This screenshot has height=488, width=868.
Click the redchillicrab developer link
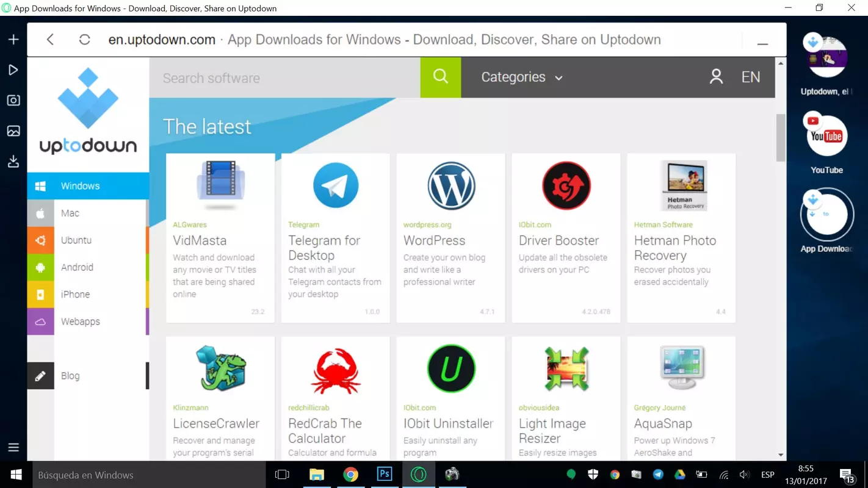[309, 407]
